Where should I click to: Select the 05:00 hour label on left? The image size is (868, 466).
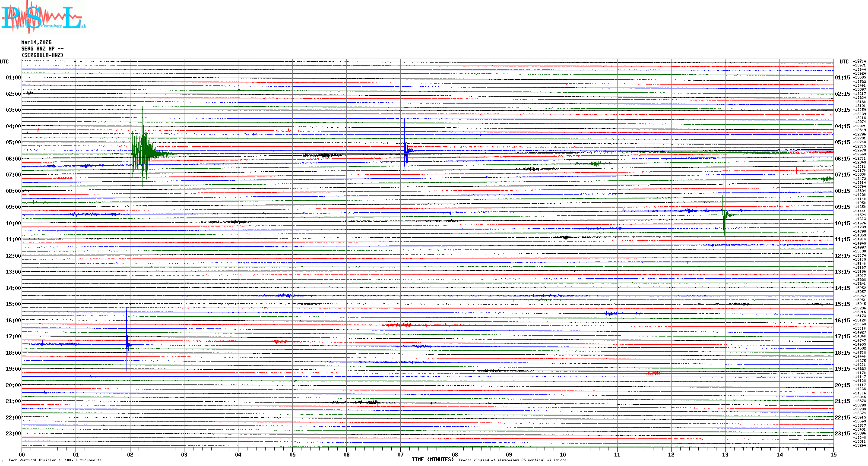(x=13, y=142)
